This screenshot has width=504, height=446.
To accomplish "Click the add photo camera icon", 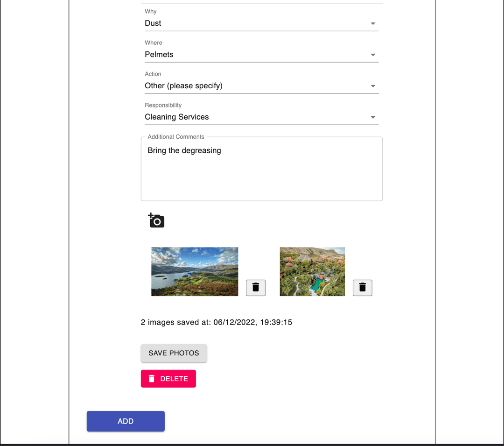I will pos(156,220).
